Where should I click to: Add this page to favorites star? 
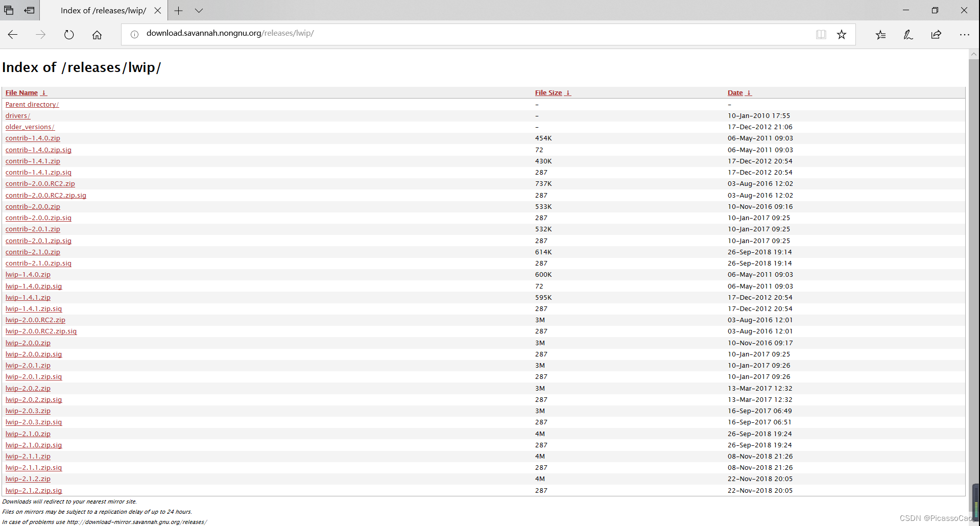(x=842, y=34)
